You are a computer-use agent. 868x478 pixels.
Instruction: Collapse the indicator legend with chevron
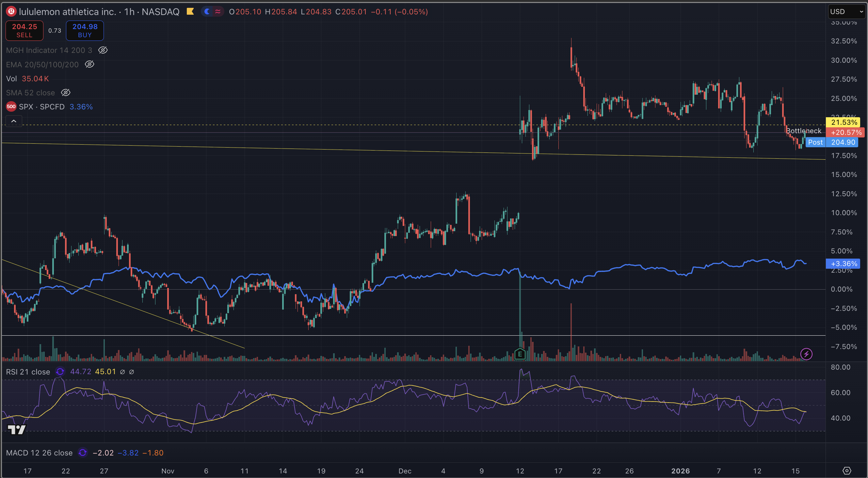pos(14,121)
